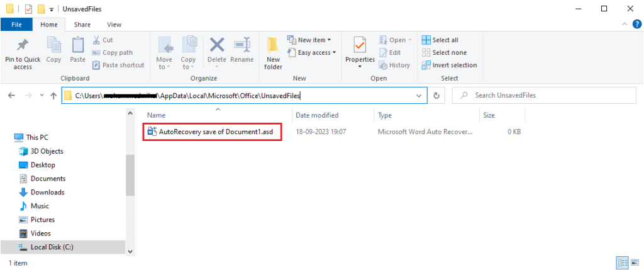Click the Paste ribbon button
The image size is (644, 270).
77,50
